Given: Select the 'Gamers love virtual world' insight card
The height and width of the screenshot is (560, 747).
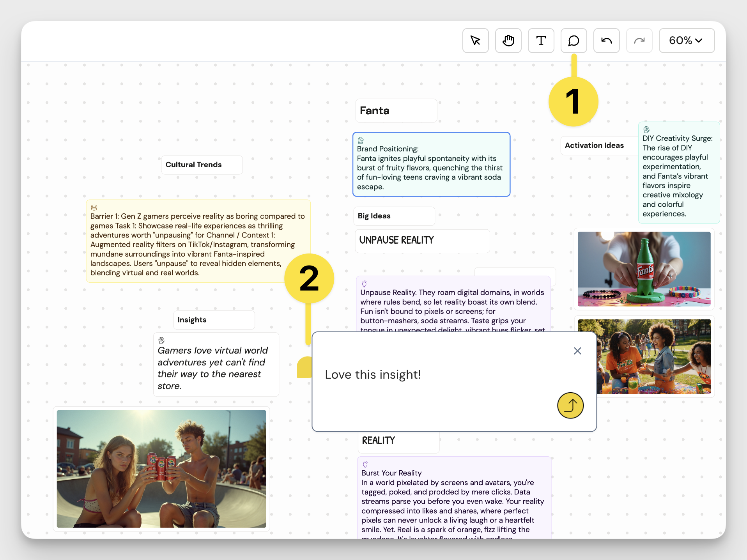Looking at the screenshot, I should (x=216, y=365).
